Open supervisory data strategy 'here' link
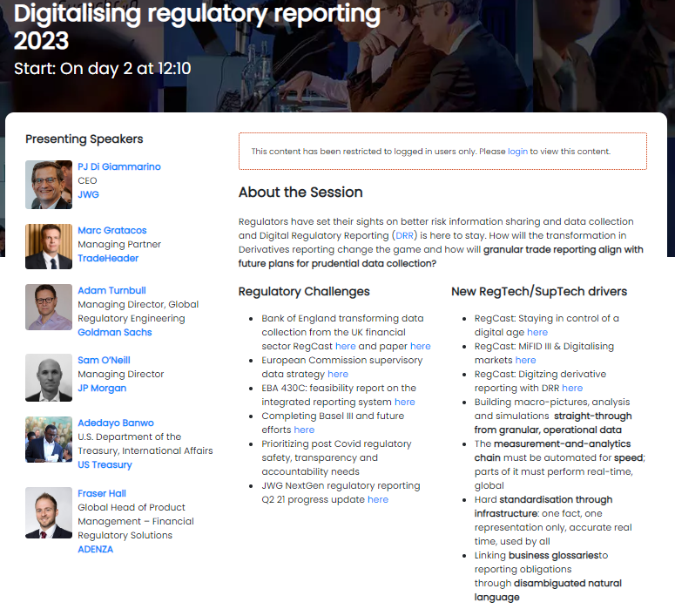Image resolution: width=675 pixels, height=616 pixels. pyautogui.click(x=338, y=374)
